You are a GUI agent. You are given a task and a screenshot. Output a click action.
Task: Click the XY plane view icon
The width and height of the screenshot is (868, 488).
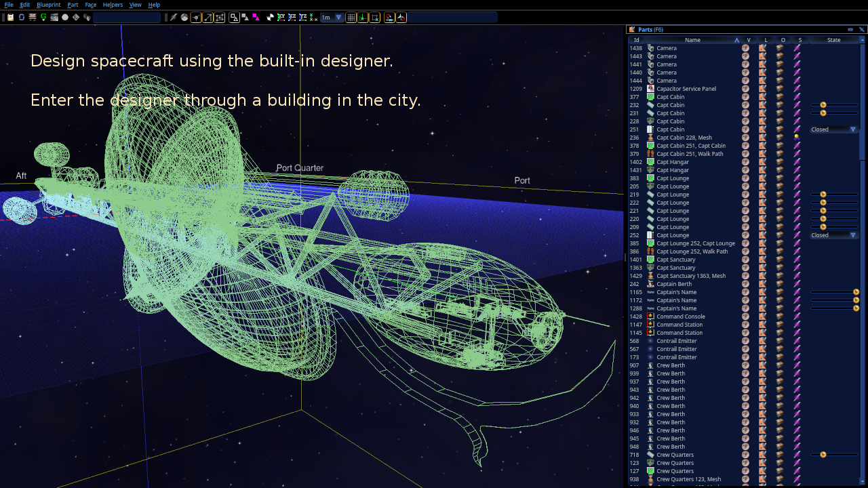tap(281, 18)
